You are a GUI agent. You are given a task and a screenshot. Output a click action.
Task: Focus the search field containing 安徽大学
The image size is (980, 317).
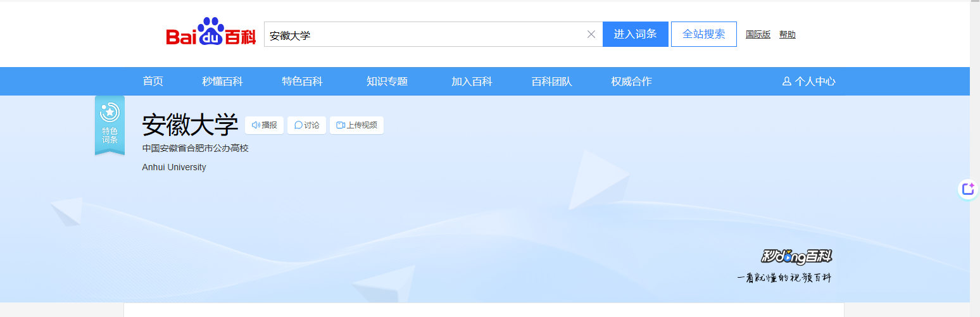[424, 34]
